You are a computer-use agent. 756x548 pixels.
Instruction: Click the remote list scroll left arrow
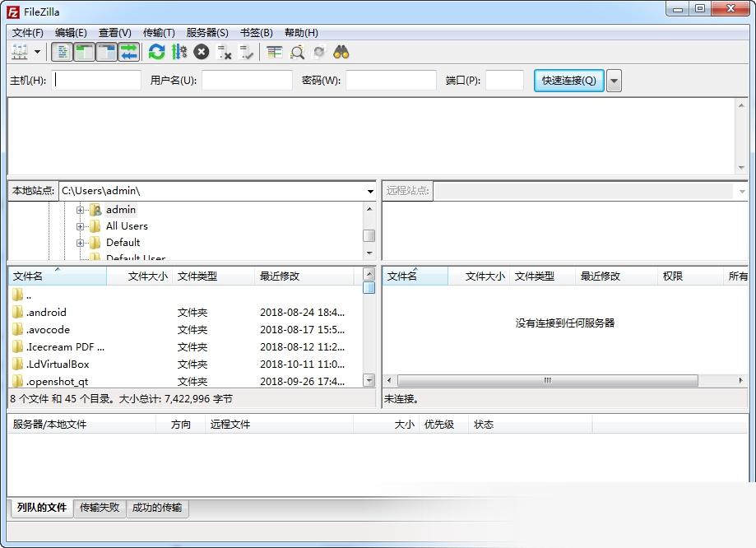point(389,381)
